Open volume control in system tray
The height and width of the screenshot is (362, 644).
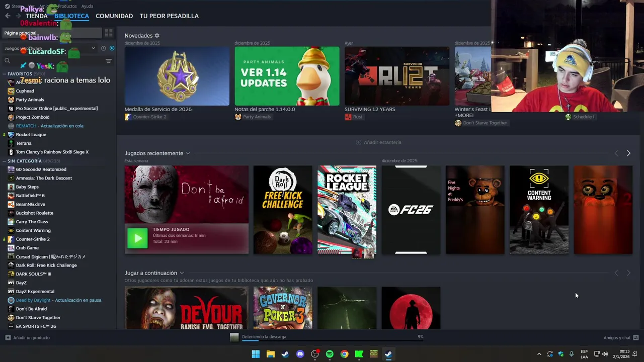pyautogui.click(x=605, y=354)
